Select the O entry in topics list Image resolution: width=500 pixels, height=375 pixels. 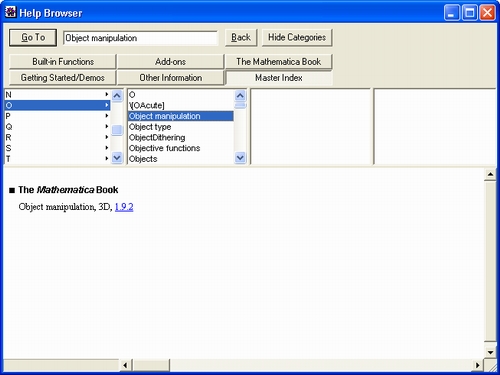(181, 95)
